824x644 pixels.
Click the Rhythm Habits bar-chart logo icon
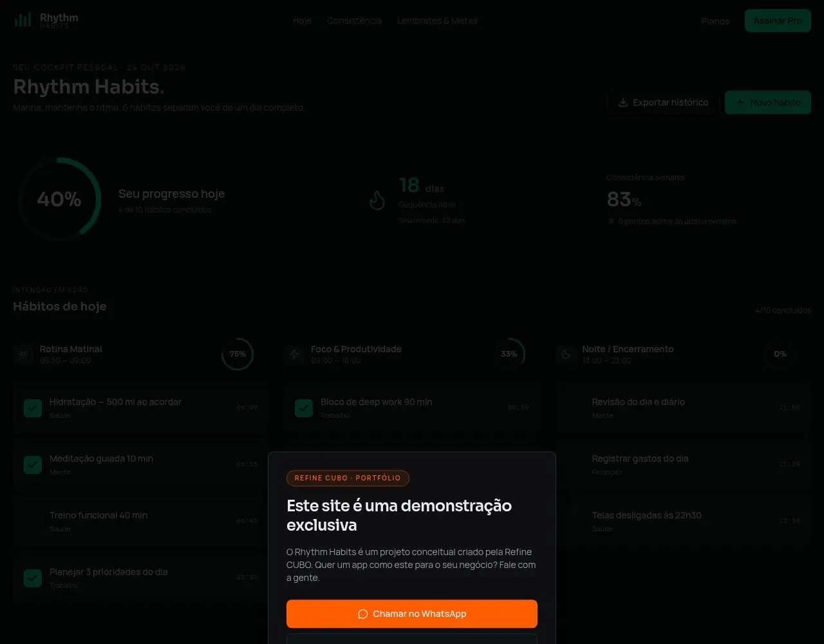click(x=23, y=20)
